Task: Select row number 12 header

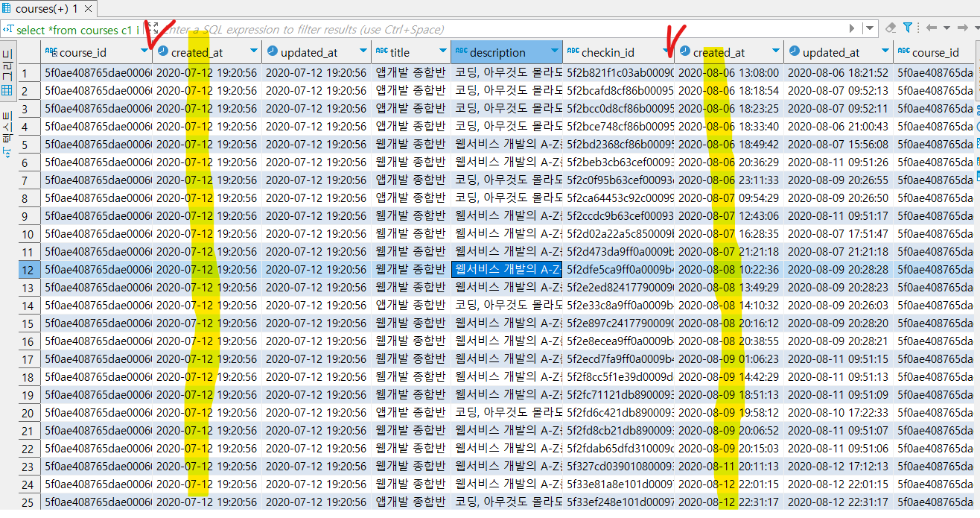Action: [29, 269]
